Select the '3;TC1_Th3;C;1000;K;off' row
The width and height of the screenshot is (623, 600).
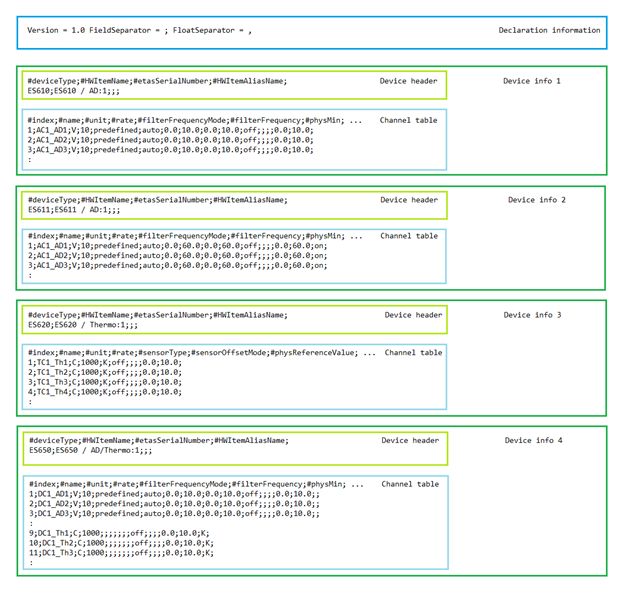pyautogui.click(x=105, y=382)
